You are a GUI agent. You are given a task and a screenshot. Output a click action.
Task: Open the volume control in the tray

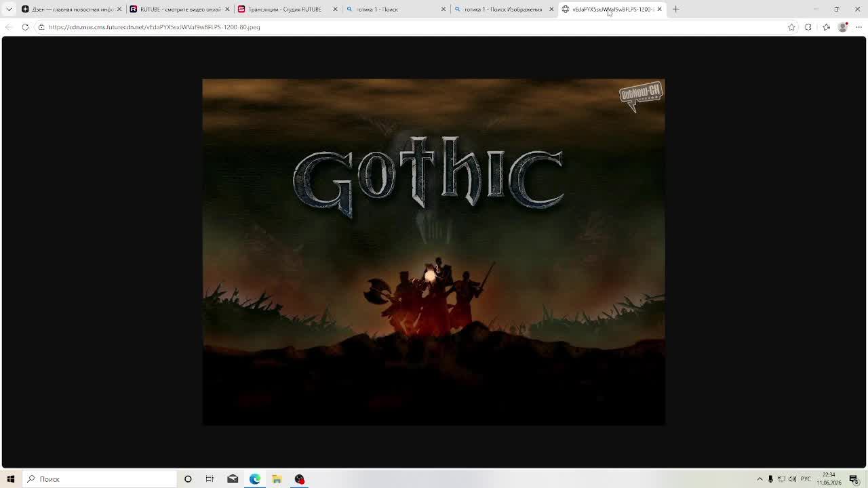click(792, 479)
